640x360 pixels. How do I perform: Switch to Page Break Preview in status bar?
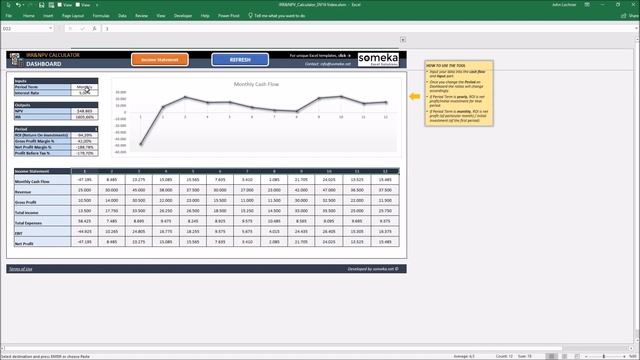pos(577,356)
